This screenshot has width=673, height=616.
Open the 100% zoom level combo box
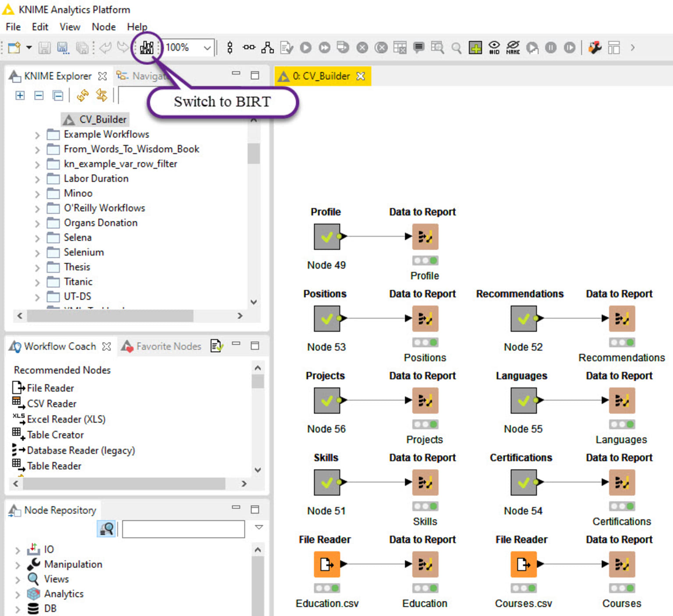coord(188,47)
